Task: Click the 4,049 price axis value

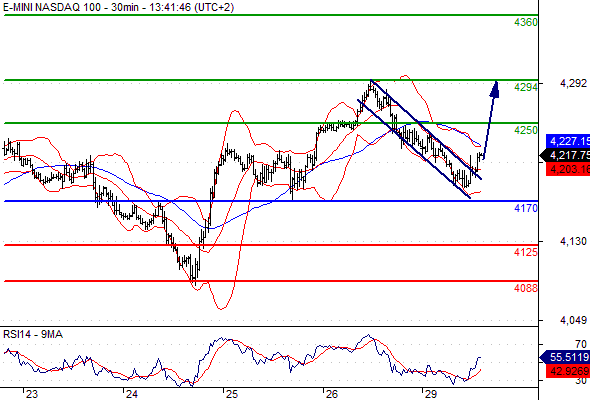Action: click(x=573, y=320)
